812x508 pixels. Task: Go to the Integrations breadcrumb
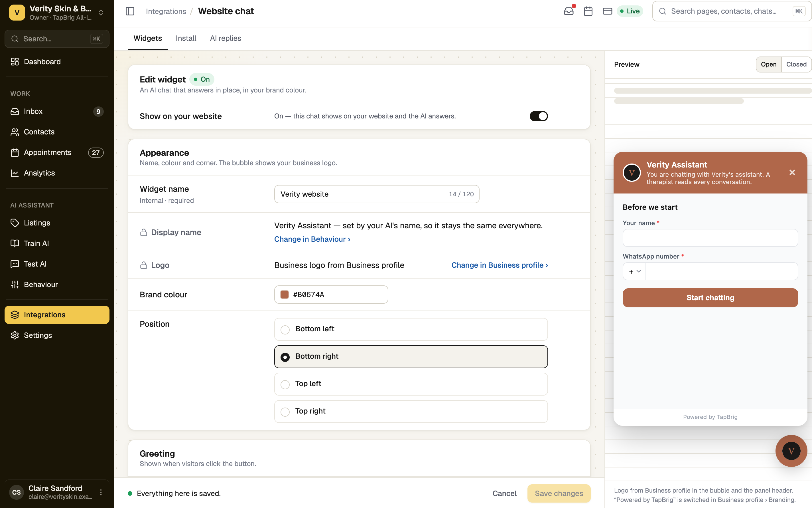click(x=166, y=11)
